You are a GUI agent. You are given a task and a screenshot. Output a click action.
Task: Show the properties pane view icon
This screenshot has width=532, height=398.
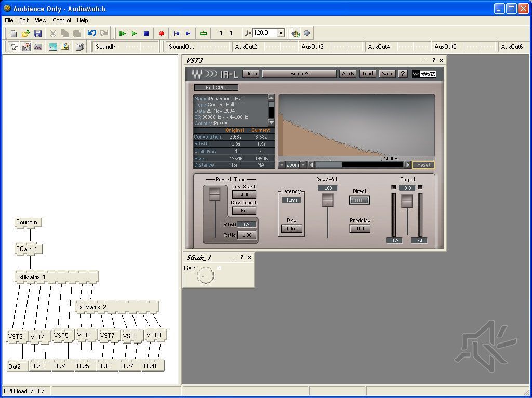coord(26,47)
